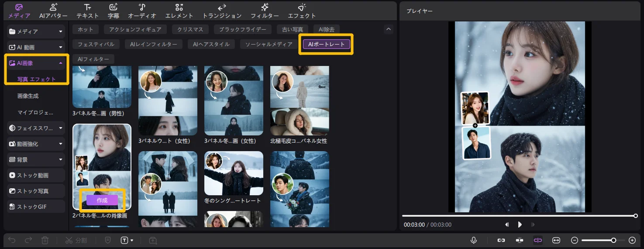Click the fit timeline to window icon
The image size is (644, 249).
click(556, 240)
